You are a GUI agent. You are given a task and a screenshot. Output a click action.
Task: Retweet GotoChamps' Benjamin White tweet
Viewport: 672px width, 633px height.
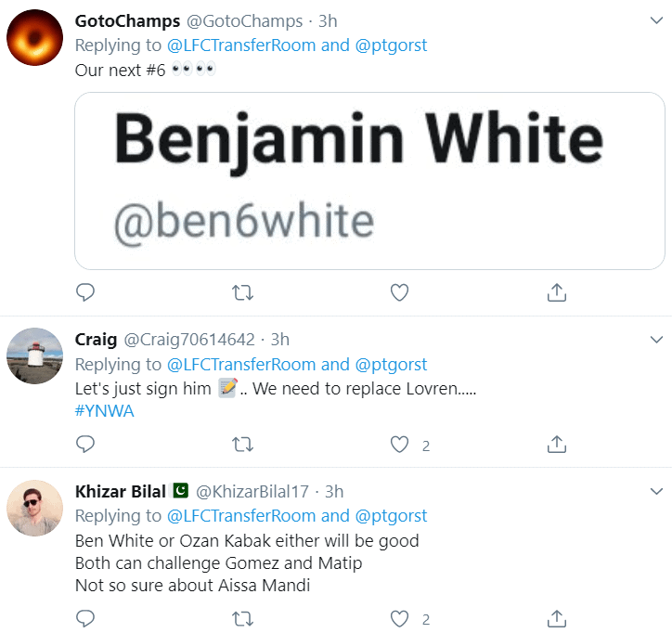pos(242,292)
